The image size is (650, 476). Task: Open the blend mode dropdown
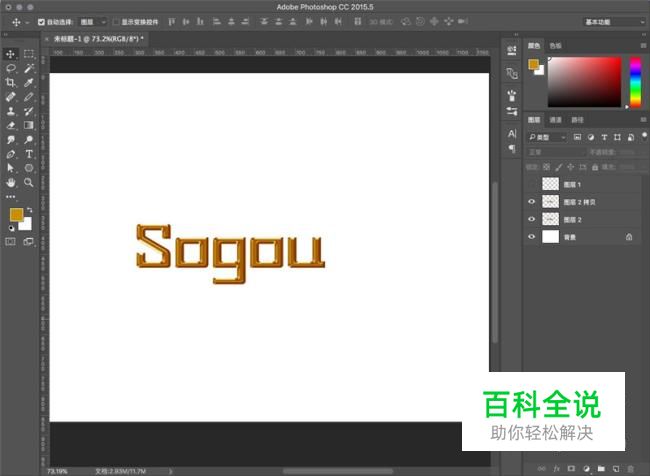556,152
